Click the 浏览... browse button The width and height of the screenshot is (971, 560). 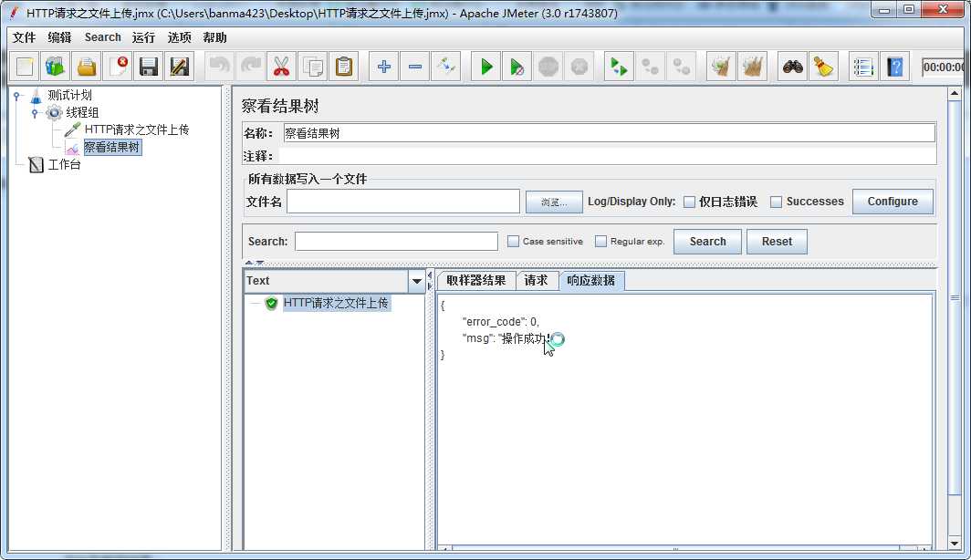point(554,202)
